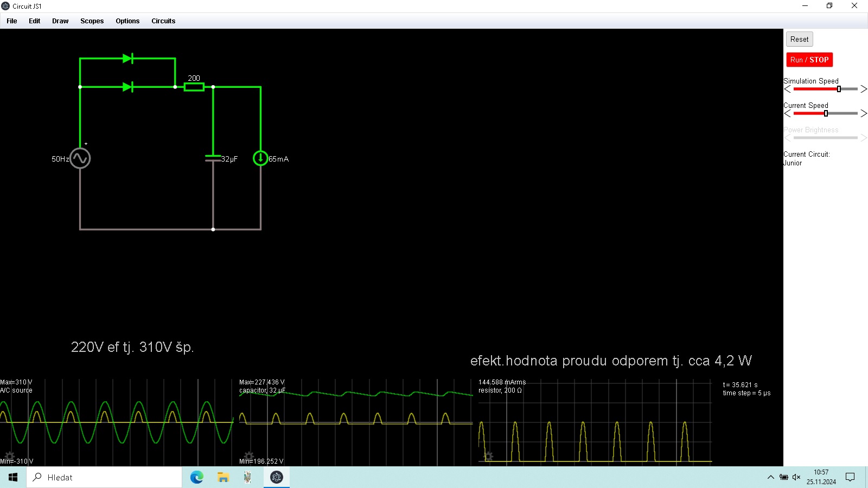Viewport: 868px width, 488px height.
Task: Click the lower diode in the circuit
Action: 127,87
